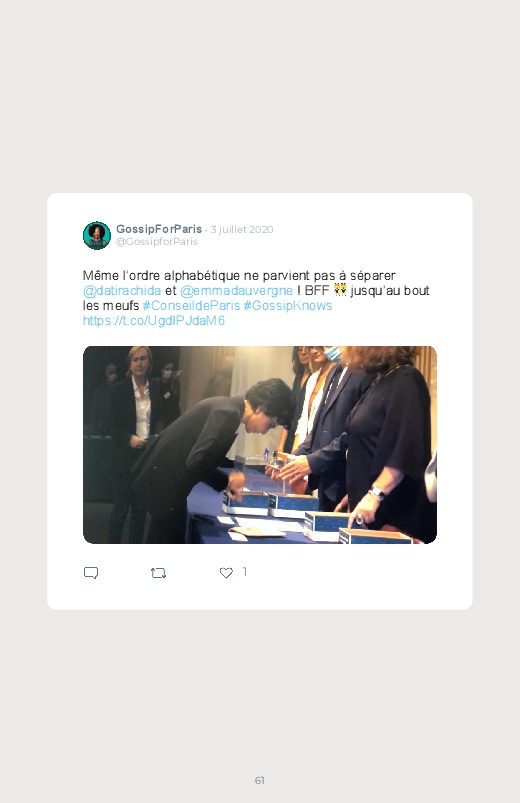Viewport: 520px width, 803px height.
Task: Open the GossipForParis profile avatar
Action: click(x=97, y=236)
